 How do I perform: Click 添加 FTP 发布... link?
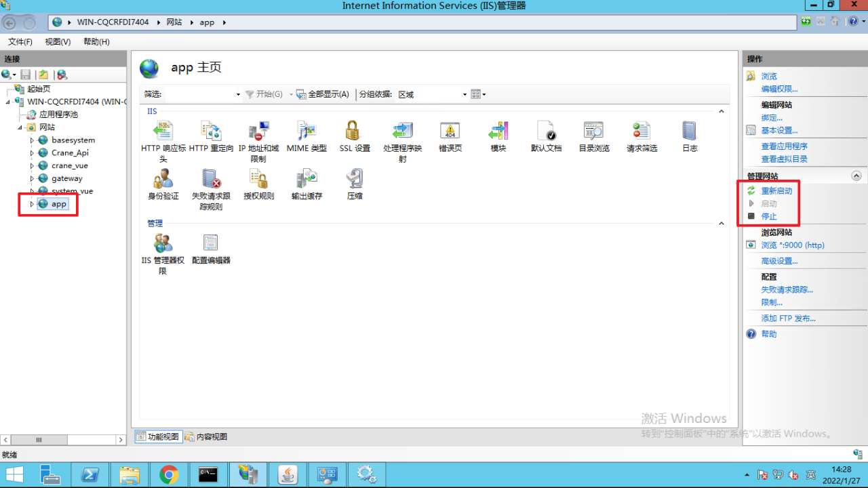tap(789, 319)
